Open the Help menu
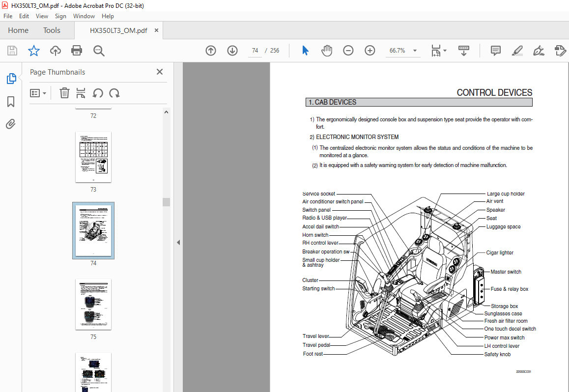The height and width of the screenshot is (392, 569). [108, 16]
